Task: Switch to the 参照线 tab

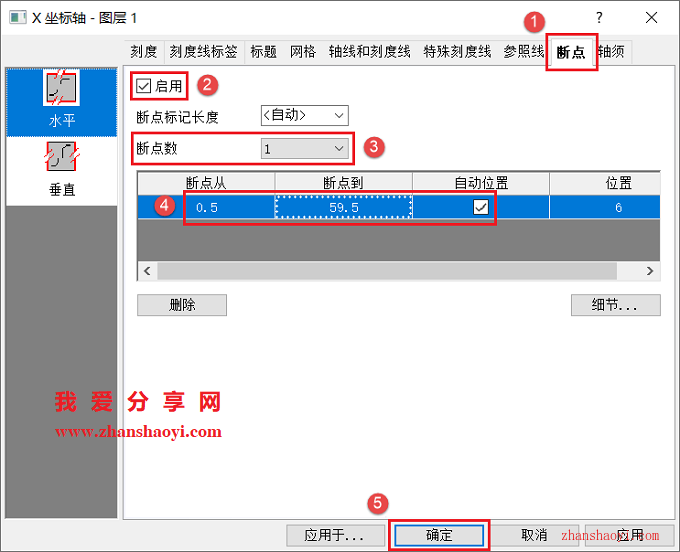Action: click(523, 52)
